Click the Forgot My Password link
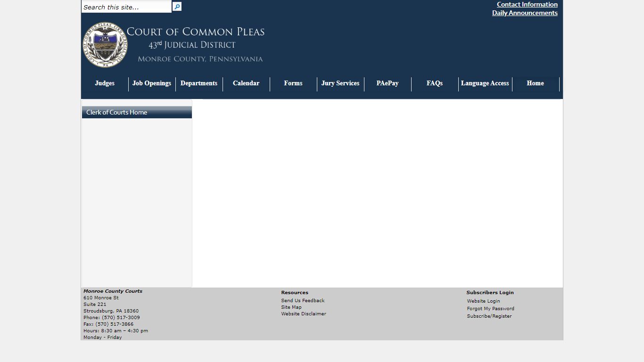The image size is (644, 362). [x=490, y=309]
